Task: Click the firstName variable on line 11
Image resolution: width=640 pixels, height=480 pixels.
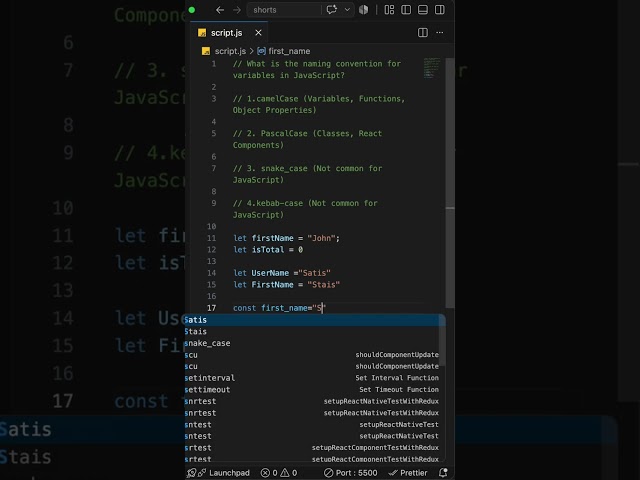Action: [x=272, y=238]
